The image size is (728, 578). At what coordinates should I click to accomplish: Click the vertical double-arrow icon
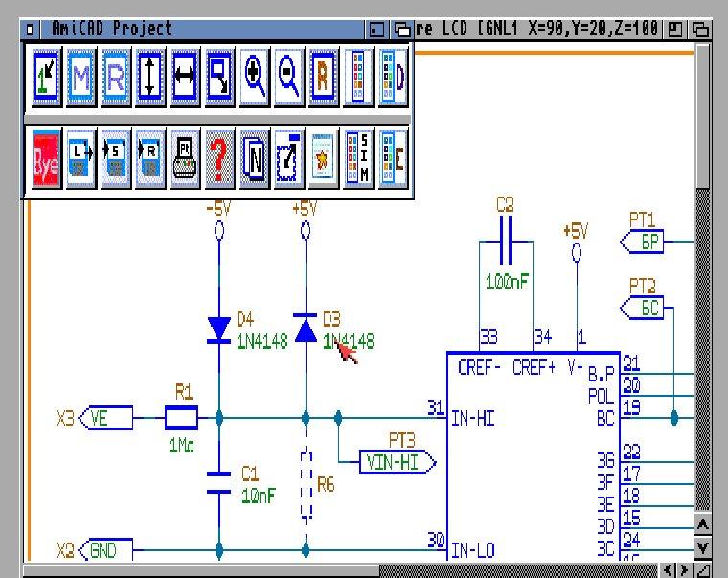coord(149,78)
